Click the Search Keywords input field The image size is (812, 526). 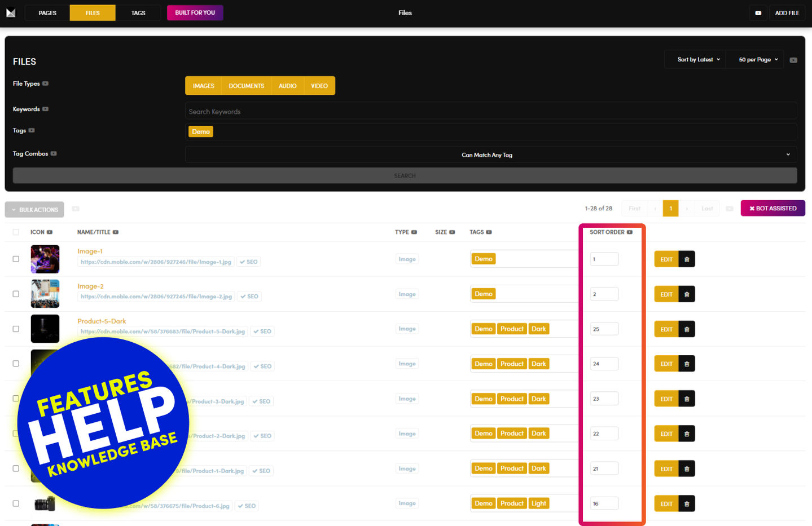coord(490,112)
